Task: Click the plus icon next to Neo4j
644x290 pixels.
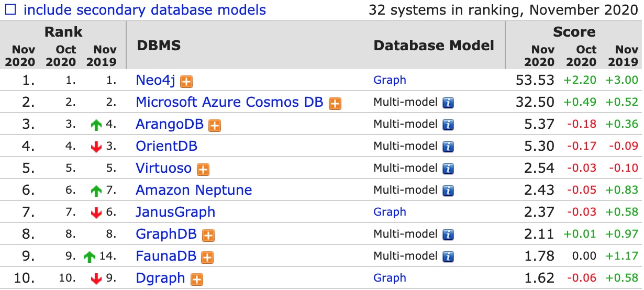Action: 186,81
